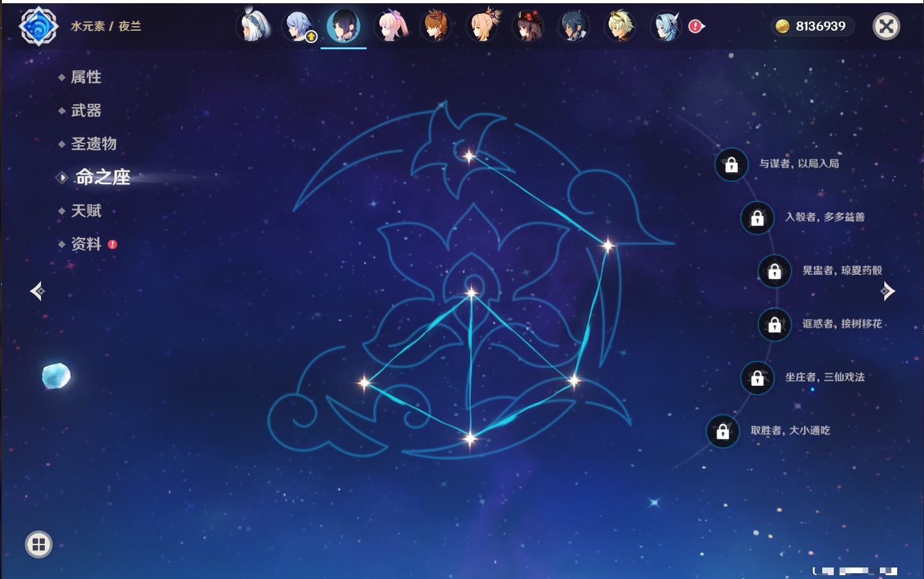Viewport: 924px width, 579px height.
Task: Click the constellation name 取胜者，大小通吃
Action: [790, 431]
